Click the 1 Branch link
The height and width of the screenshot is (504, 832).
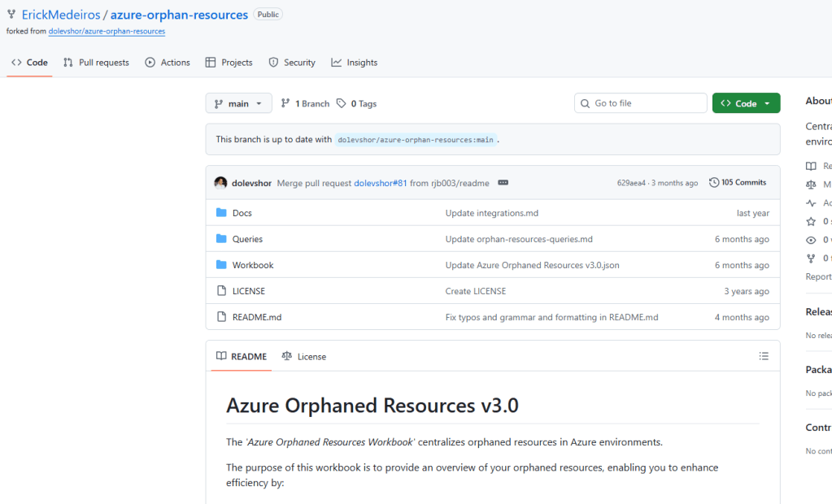[305, 103]
